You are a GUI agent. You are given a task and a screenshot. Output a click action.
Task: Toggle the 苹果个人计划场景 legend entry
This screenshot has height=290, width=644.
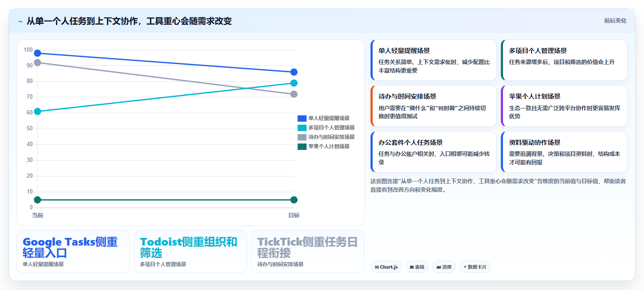pyautogui.click(x=323, y=146)
